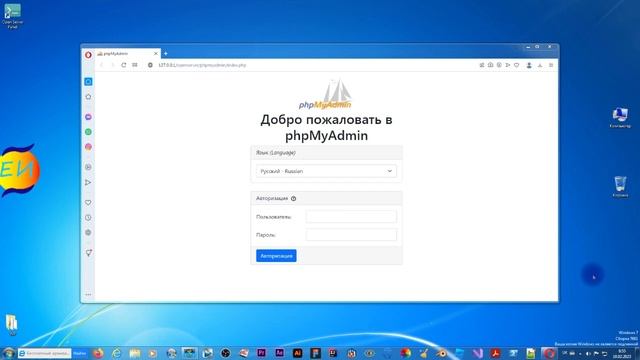Open Easy Setup menu icon in toolbar
Image resolution: width=640 pixels, height=360 pixels.
pos(551,65)
